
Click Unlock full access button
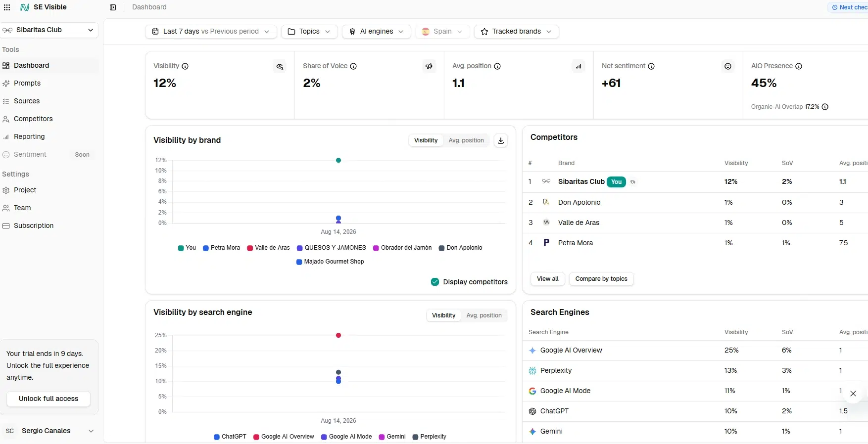pyautogui.click(x=48, y=399)
